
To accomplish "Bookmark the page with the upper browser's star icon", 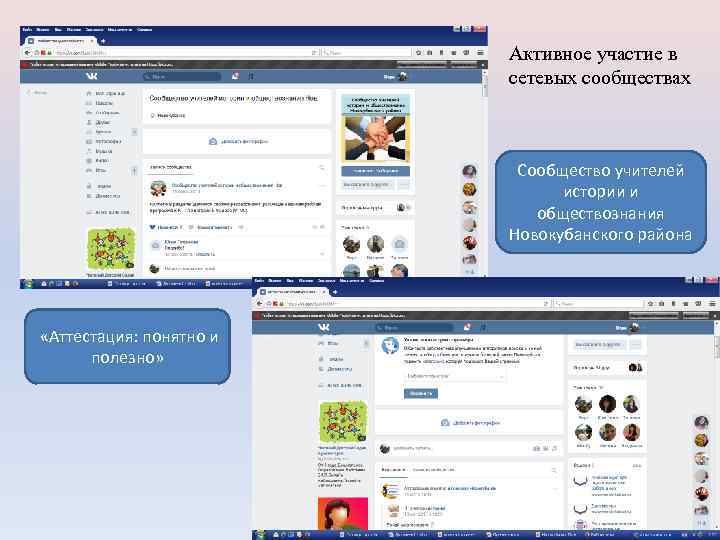I will 418,53.
